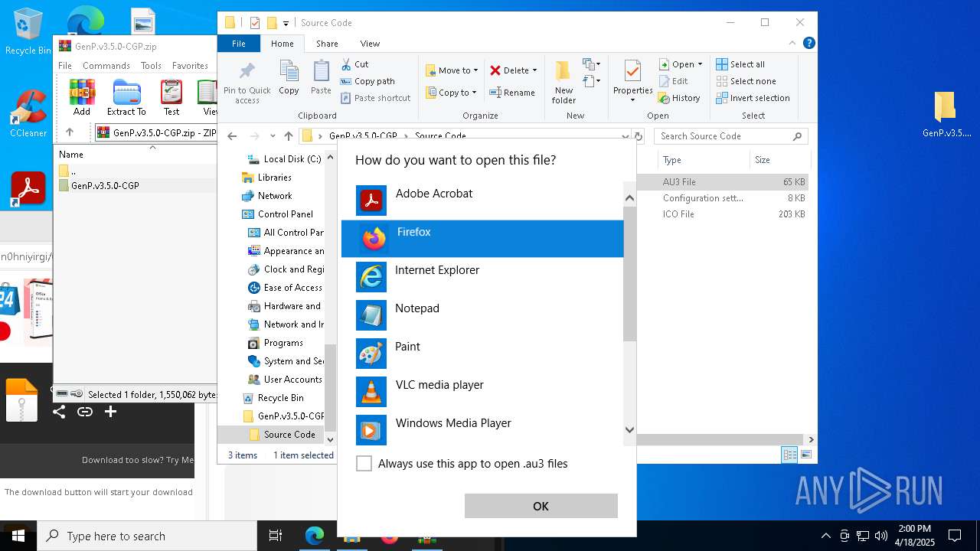Click Select none in ribbon
Screen dimensions: 980x551
[746, 81]
